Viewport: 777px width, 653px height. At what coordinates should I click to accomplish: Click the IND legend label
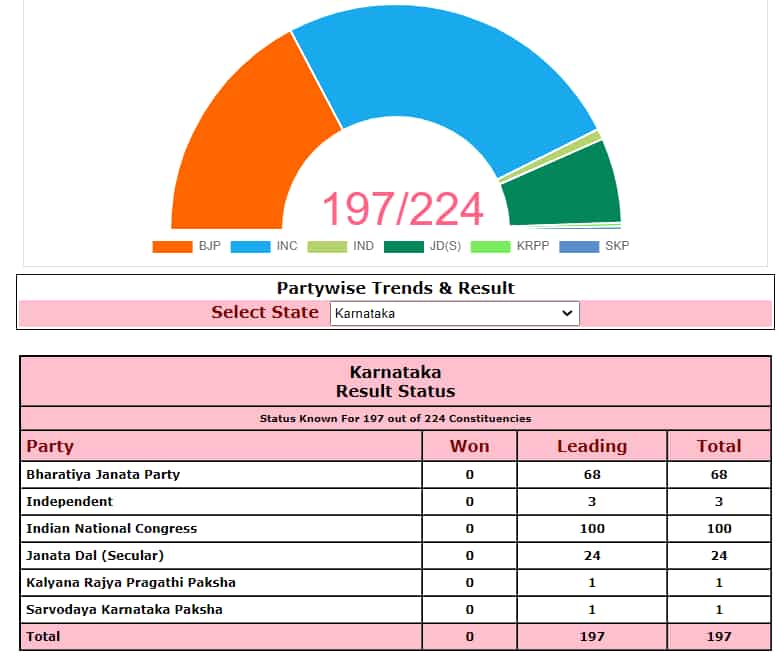[x=363, y=246]
